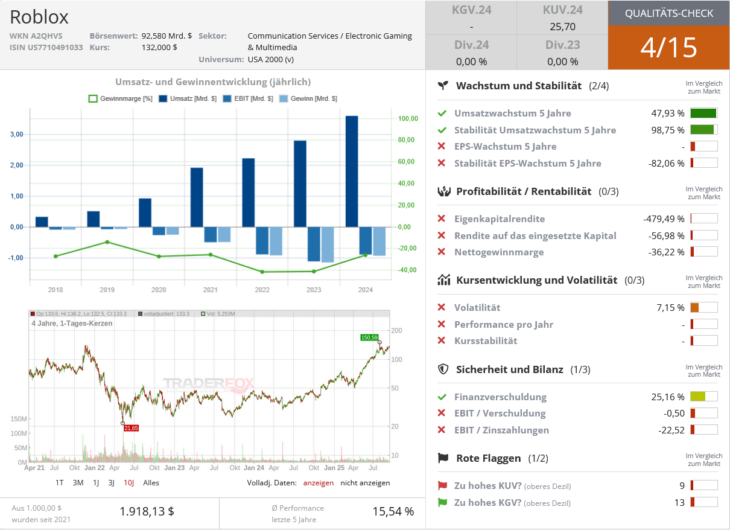Click the 21.65 low price marker

tap(131, 428)
